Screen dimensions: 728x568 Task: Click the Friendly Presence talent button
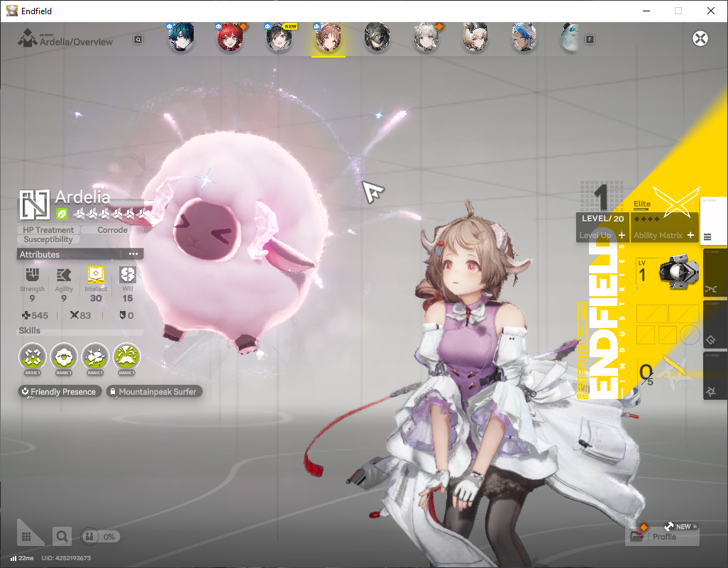point(60,391)
